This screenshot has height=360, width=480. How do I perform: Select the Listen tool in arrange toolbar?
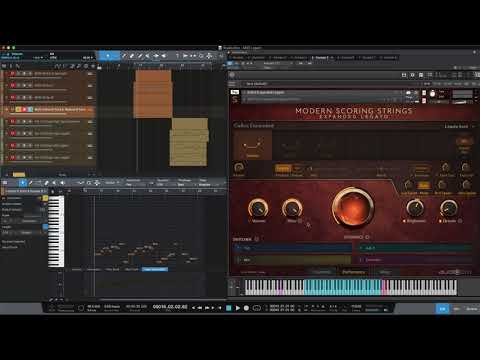[x=164, y=56]
